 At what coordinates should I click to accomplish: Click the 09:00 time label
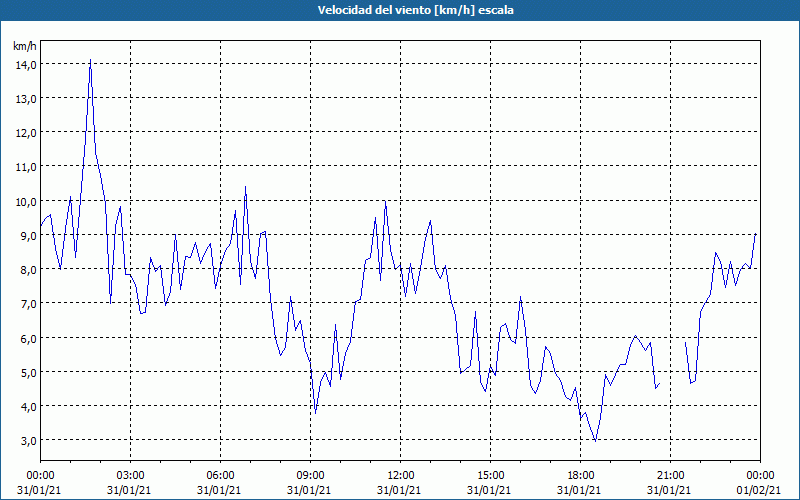click(x=311, y=476)
